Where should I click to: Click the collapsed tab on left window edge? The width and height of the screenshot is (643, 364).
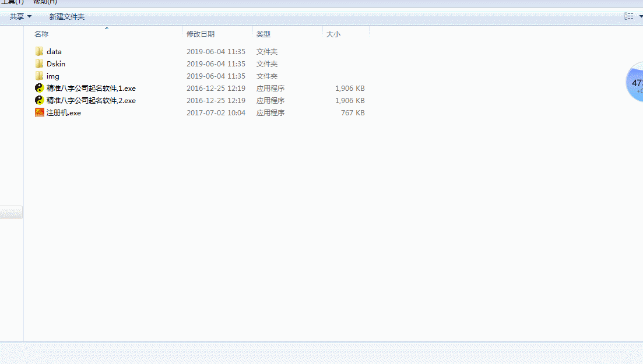(x=11, y=212)
